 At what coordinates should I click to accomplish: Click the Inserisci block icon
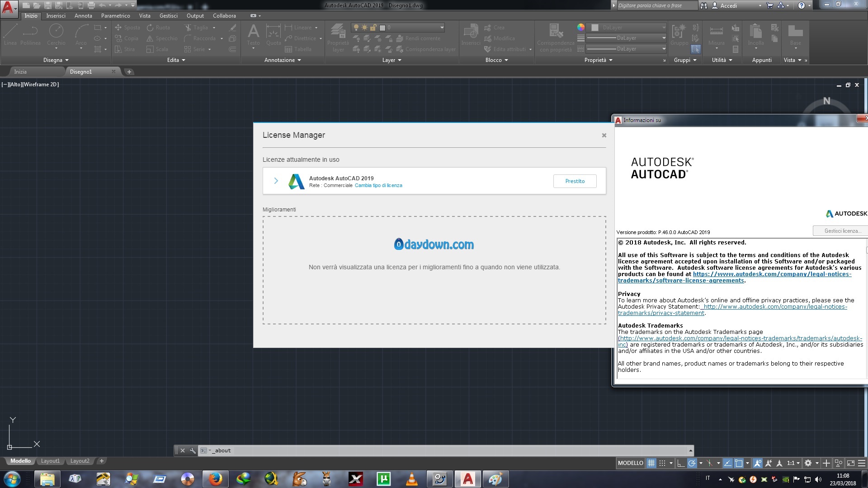coord(471,35)
